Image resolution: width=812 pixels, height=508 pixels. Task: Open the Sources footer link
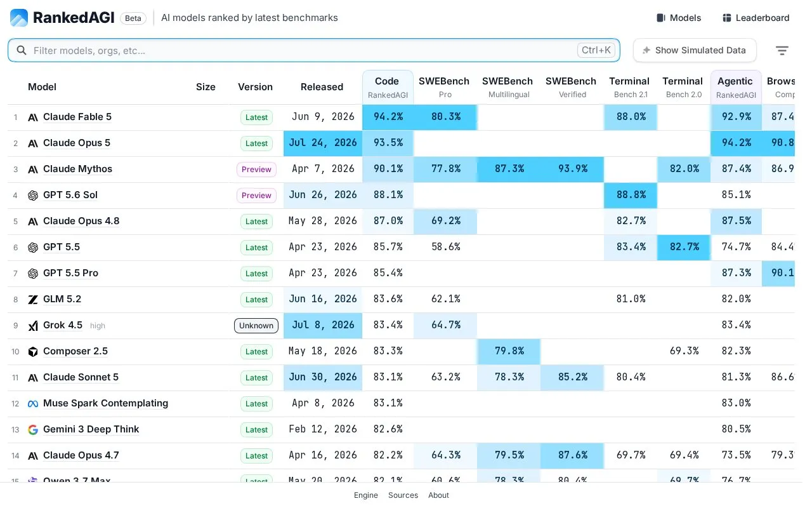click(x=403, y=495)
